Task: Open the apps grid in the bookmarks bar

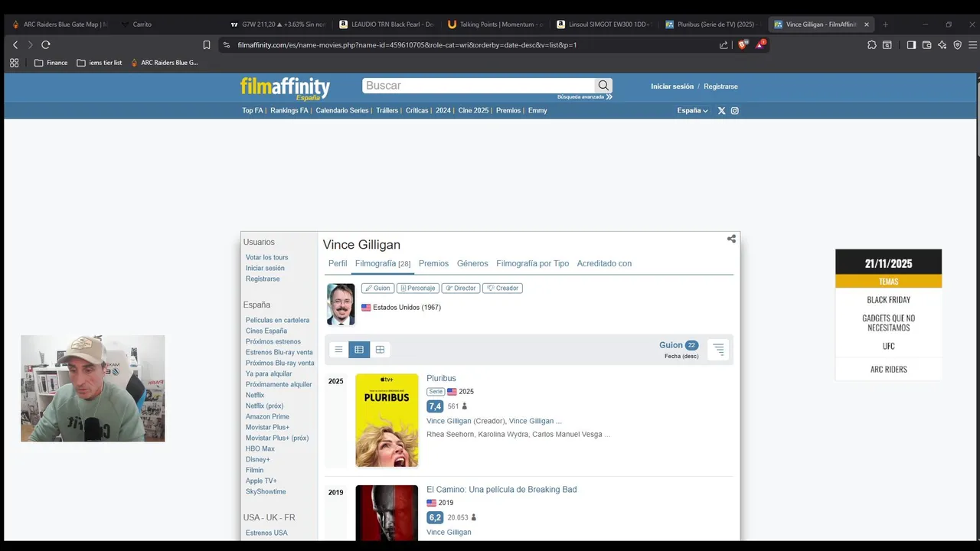Action: tap(14, 63)
